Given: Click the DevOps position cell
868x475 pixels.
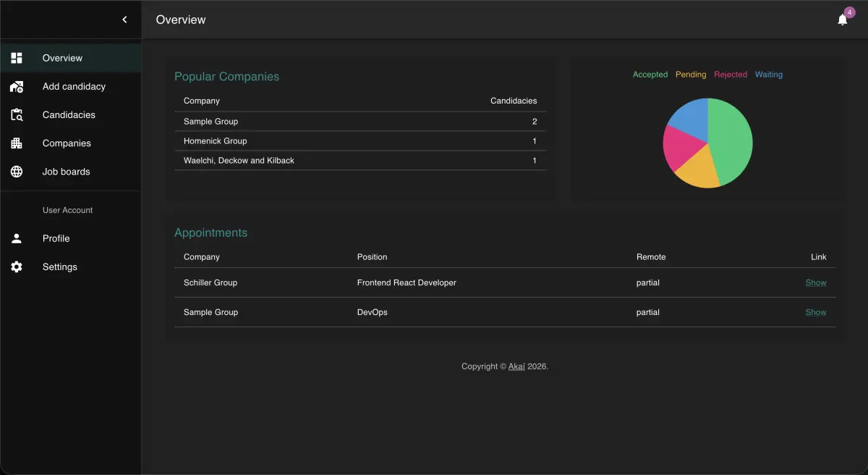Looking at the screenshot, I should pyautogui.click(x=373, y=313).
